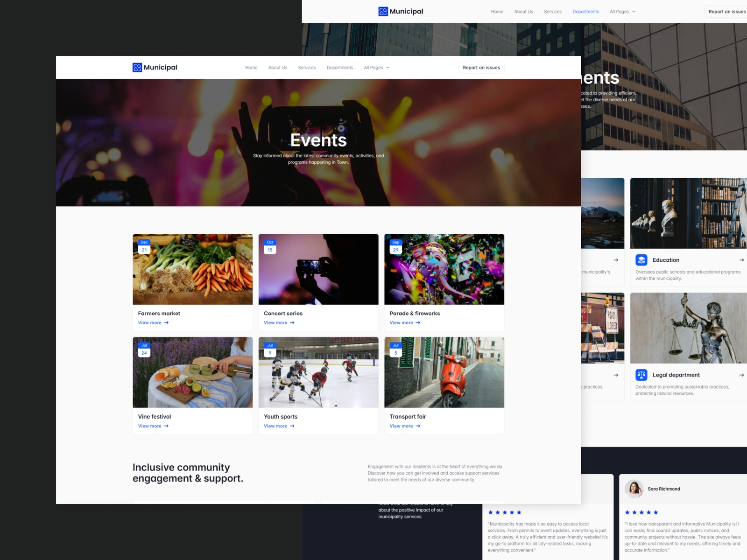Open the About Us menu item in front page

click(x=278, y=68)
